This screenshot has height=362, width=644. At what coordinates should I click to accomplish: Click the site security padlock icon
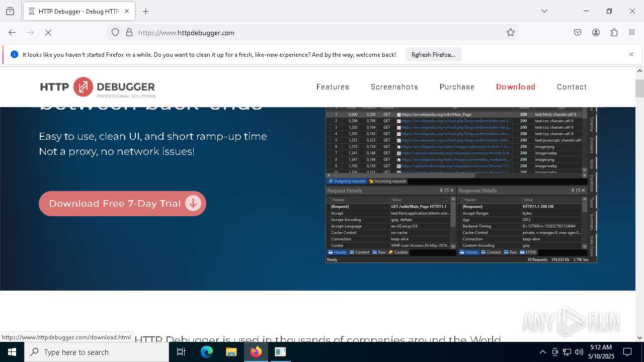(x=129, y=33)
